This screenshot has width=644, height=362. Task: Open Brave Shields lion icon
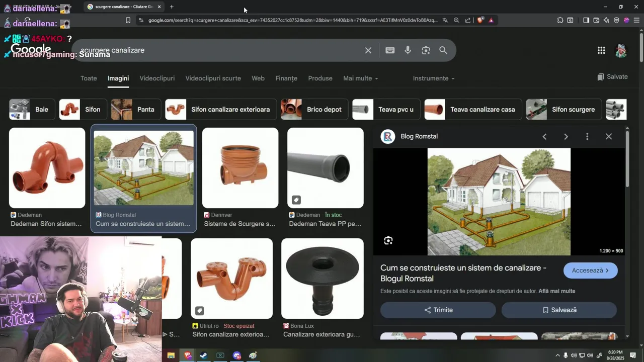pos(480,20)
